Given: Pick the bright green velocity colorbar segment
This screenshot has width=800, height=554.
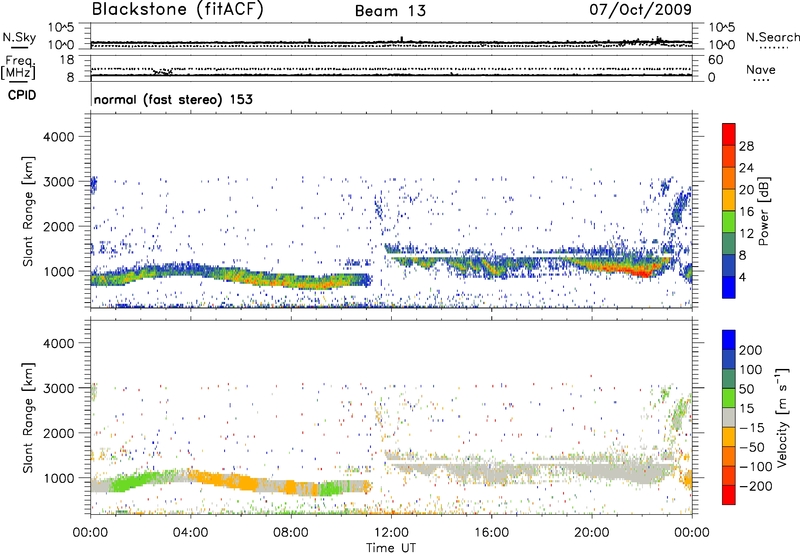Looking at the screenshot, I should tap(729, 398).
